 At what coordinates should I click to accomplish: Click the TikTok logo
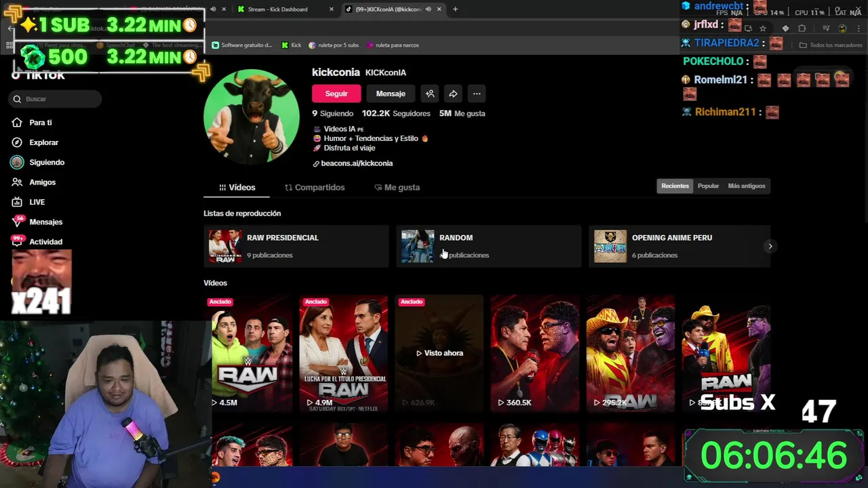38,75
